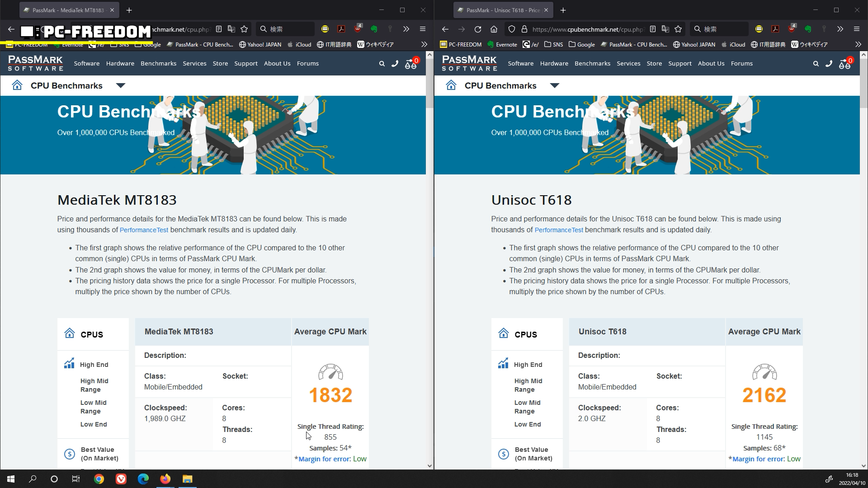This screenshot has width=868, height=488.
Task: Click the left page vertical scrollbar down arrow
Action: (429, 466)
